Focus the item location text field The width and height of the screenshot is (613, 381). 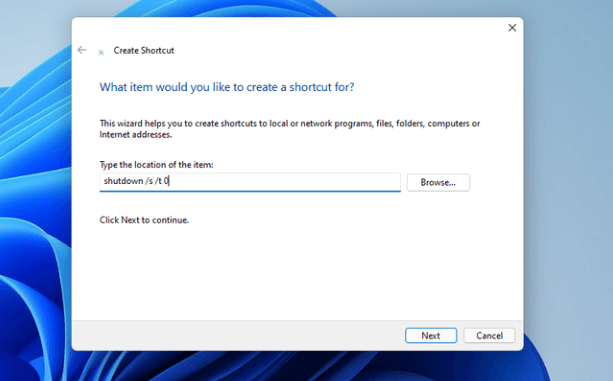pyautogui.click(x=250, y=182)
